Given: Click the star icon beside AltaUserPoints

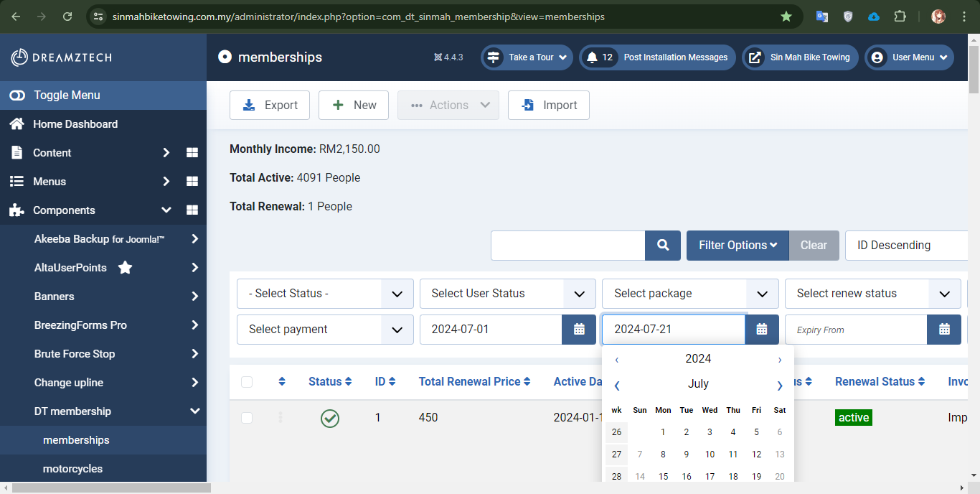Looking at the screenshot, I should point(125,268).
